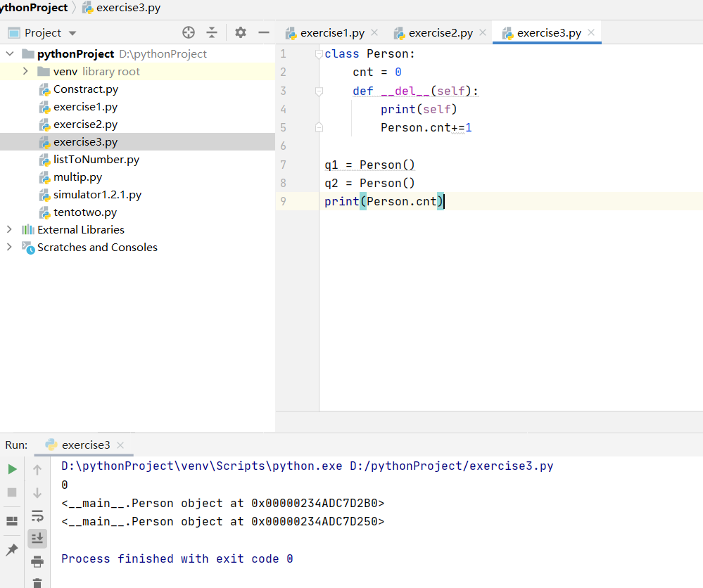Screen dimensions: 703x588
Task: Place cursor on 'class Person:' line
Action: coord(370,54)
